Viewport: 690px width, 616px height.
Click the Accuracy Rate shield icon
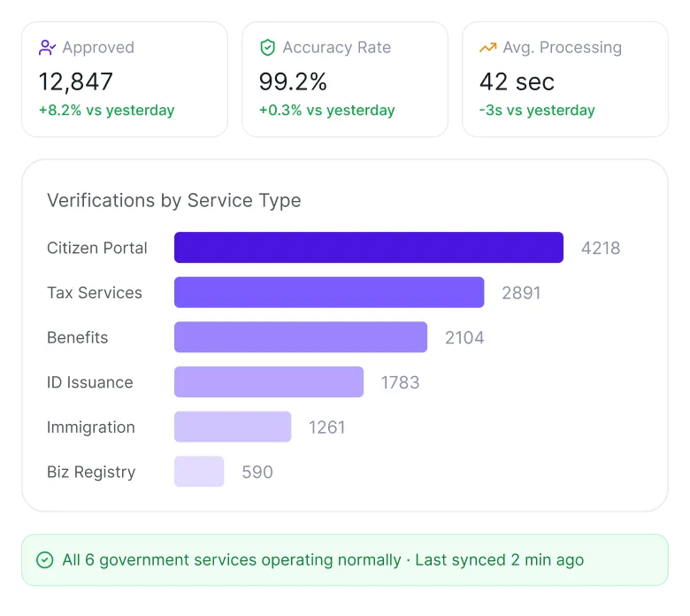click(267, 48)
